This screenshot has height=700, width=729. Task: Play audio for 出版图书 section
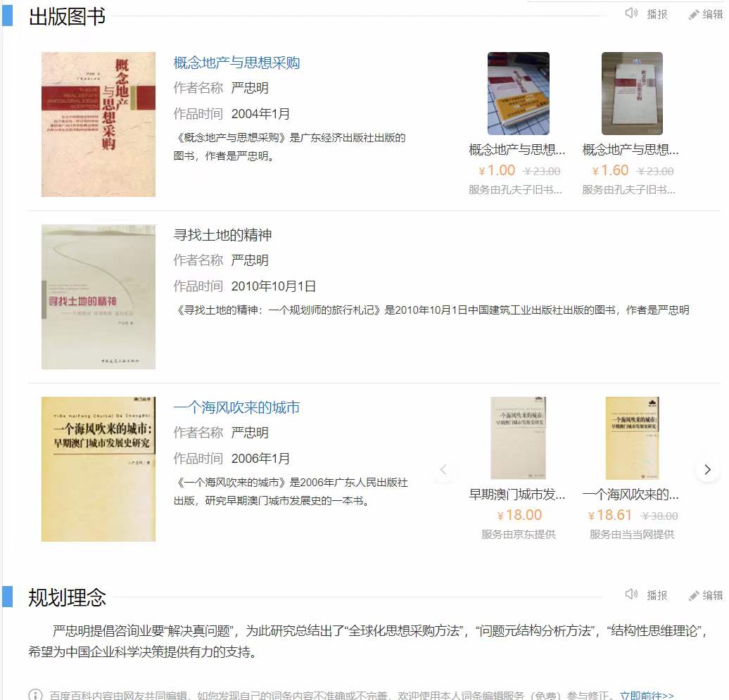(646, 14)
